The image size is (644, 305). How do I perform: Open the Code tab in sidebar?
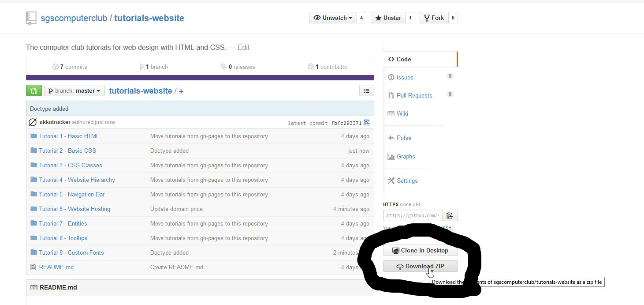420,59
